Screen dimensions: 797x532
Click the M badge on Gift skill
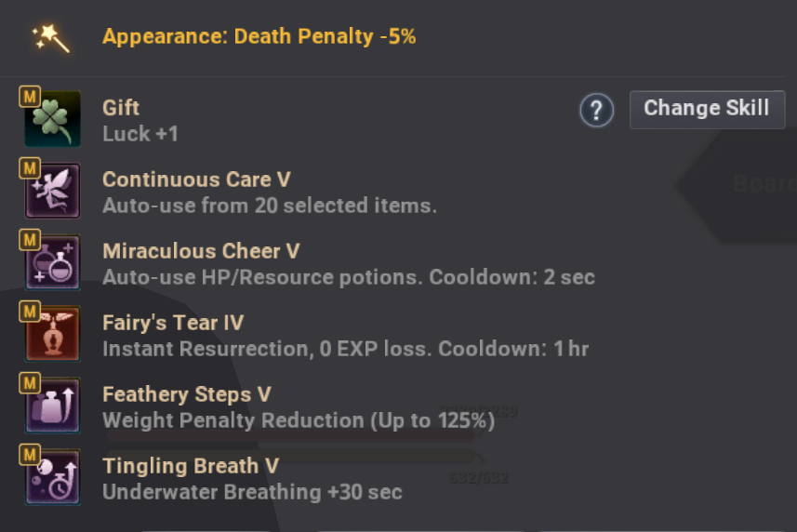tap(30, 97)
